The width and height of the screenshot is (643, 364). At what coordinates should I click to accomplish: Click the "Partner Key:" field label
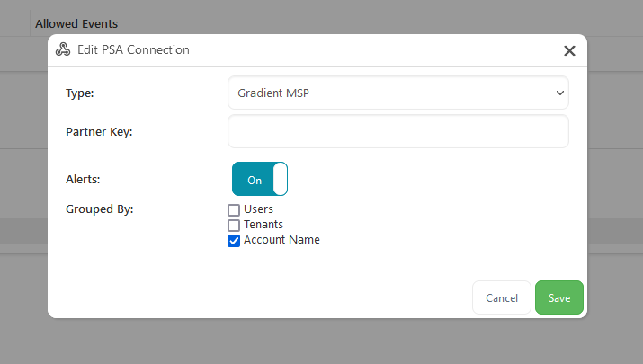(99, 131)
